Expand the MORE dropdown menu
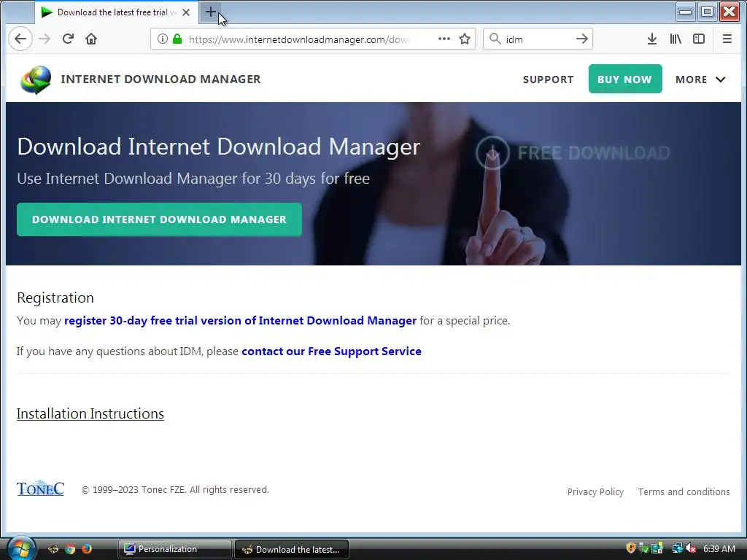Viewport: 747px width, 560px height. coord(700,79)
